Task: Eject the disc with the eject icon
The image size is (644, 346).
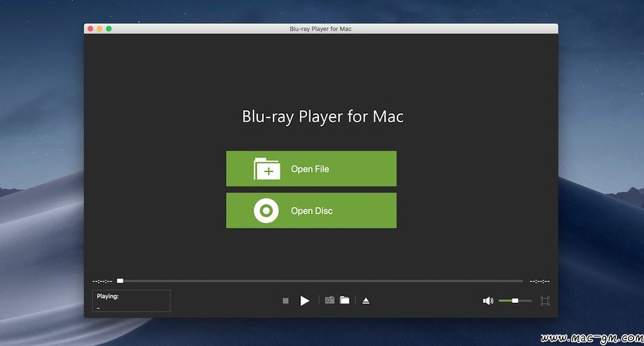Action: [x=366, y=301]
